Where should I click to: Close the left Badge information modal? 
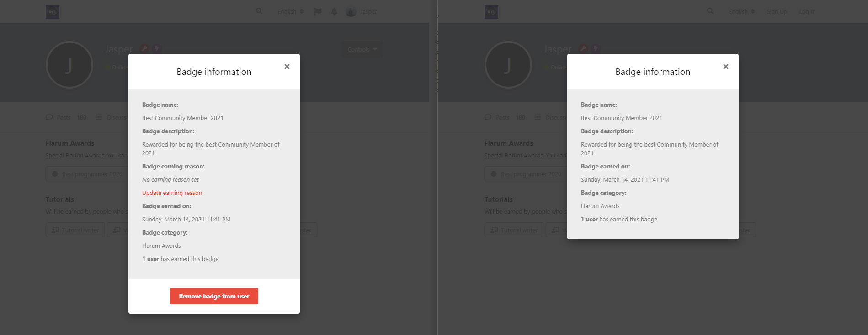click(x=287, y=67)
